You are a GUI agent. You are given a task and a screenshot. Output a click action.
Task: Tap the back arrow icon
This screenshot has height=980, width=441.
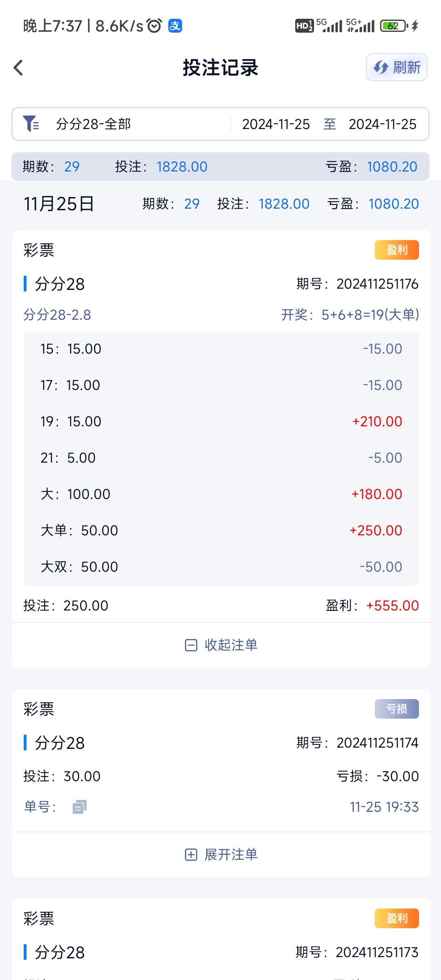[x=18, y=68]
